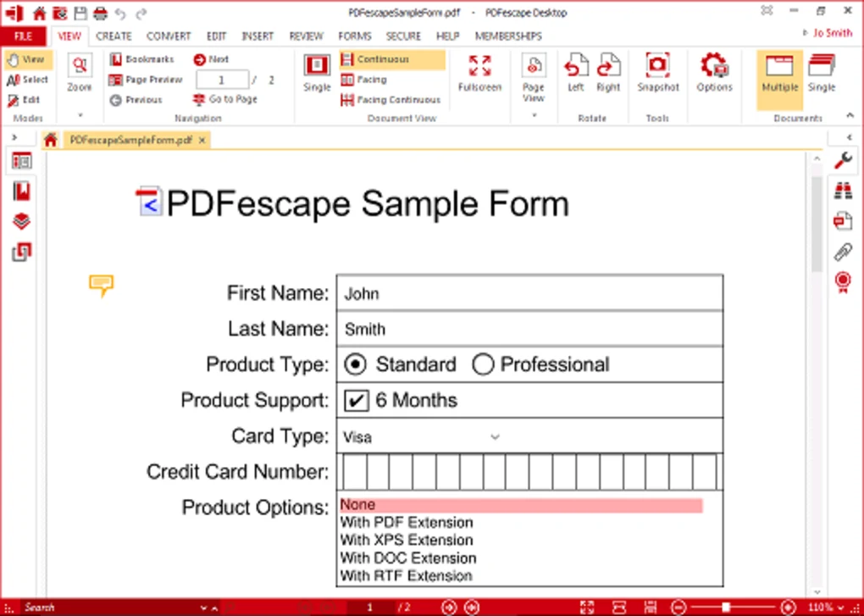Switch to the FORMS ribbon tab

click(354, 36)
